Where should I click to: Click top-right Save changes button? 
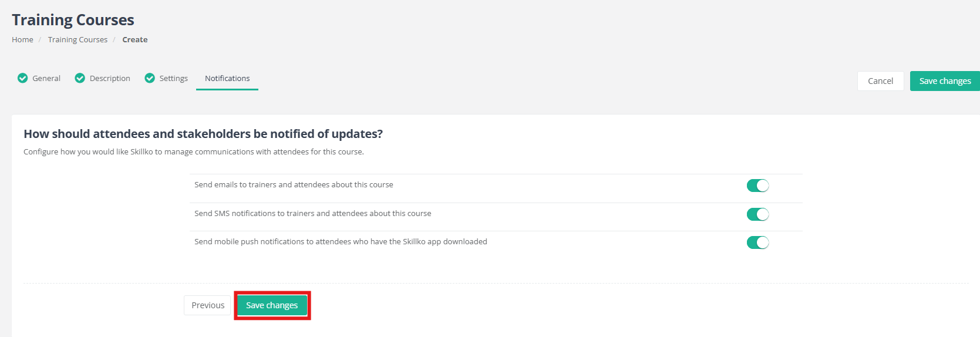(945, 81)
